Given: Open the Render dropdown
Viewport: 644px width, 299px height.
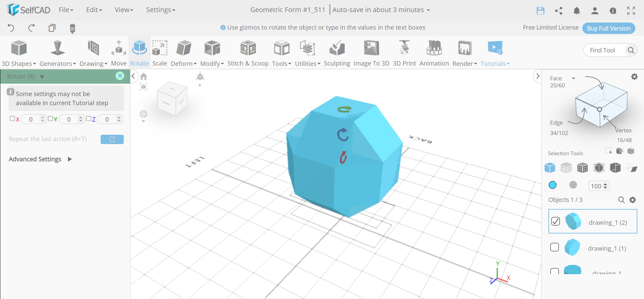Looking at the screenshot, I should coord(465,53).
